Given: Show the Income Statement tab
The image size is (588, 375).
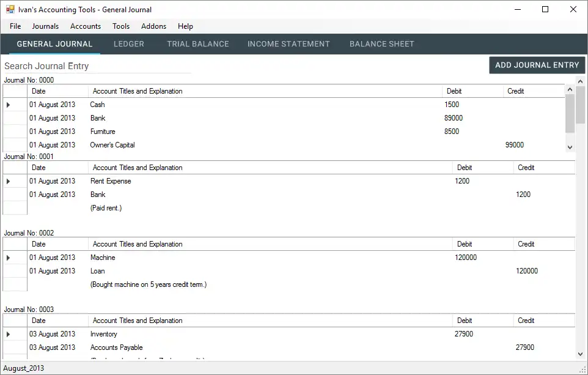Looking at the screenshot, I should 288,44.
